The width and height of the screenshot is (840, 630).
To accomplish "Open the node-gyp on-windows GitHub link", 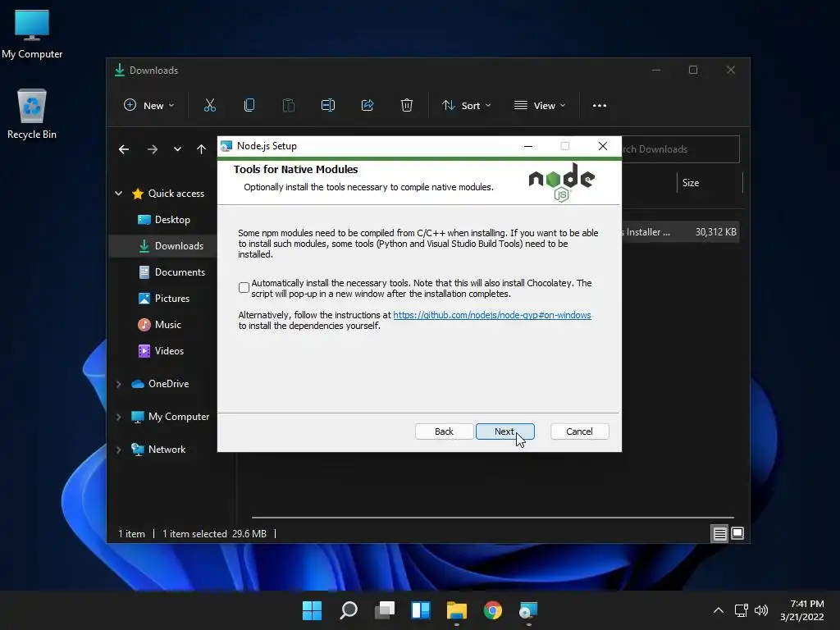I will click(492, 315).
